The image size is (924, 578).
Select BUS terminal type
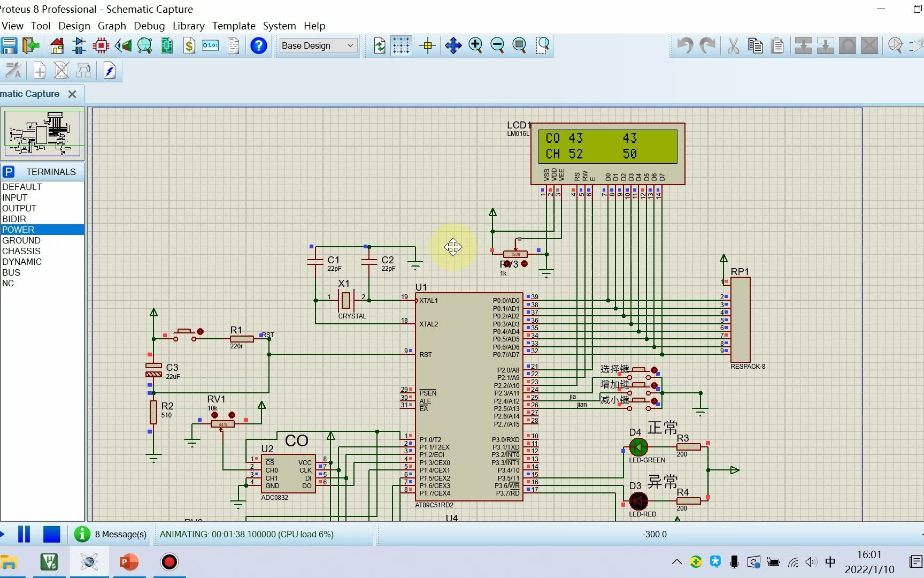42,272
